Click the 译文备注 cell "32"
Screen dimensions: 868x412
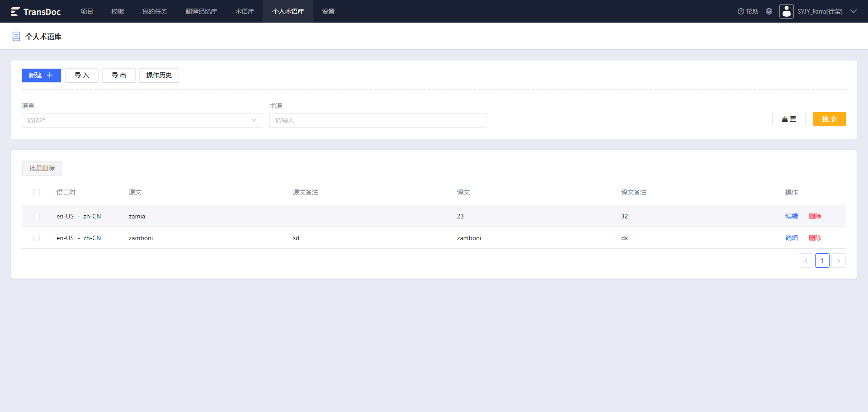pos(624,216)
